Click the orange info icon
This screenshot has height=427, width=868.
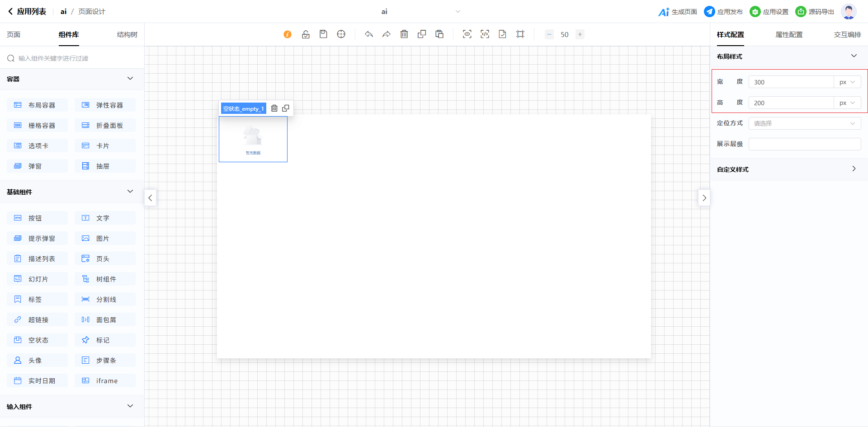(x=288, y=34)
